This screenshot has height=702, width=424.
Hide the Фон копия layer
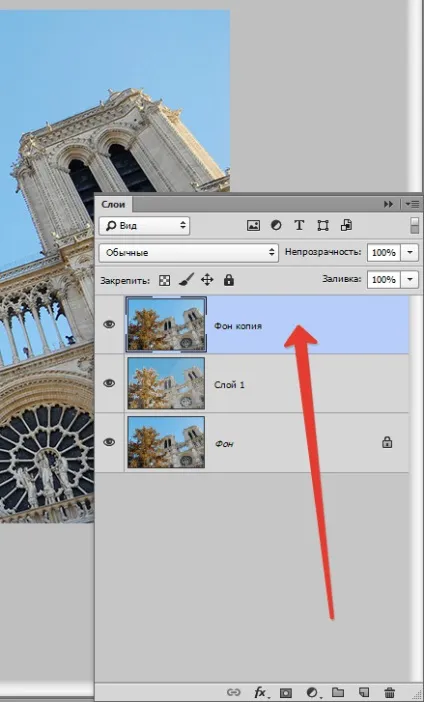(109, 324)
